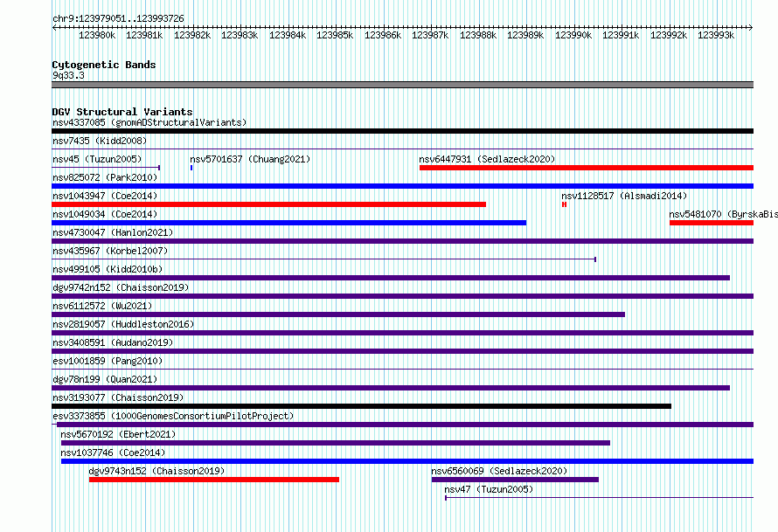Click the small red nsv1128517 marker
This screenshot has width=778, height=532.
[x=564, y=204]
